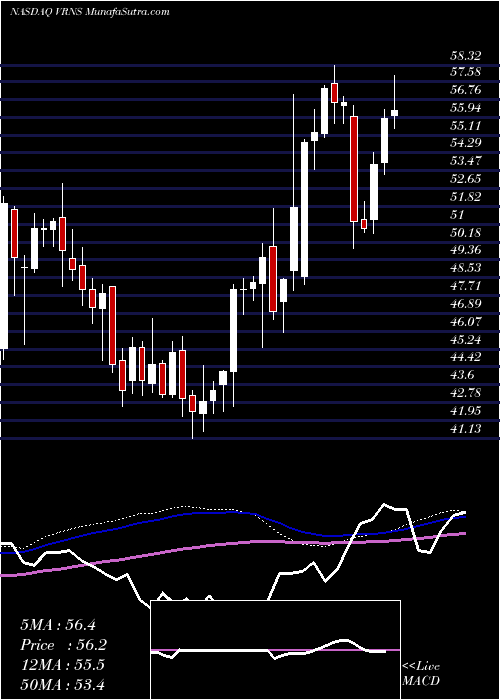Click the NASDAQ VRNS MunafaSutra.com title text
The height and width of the screenshot is (700, 500).
tap(89, 12)
